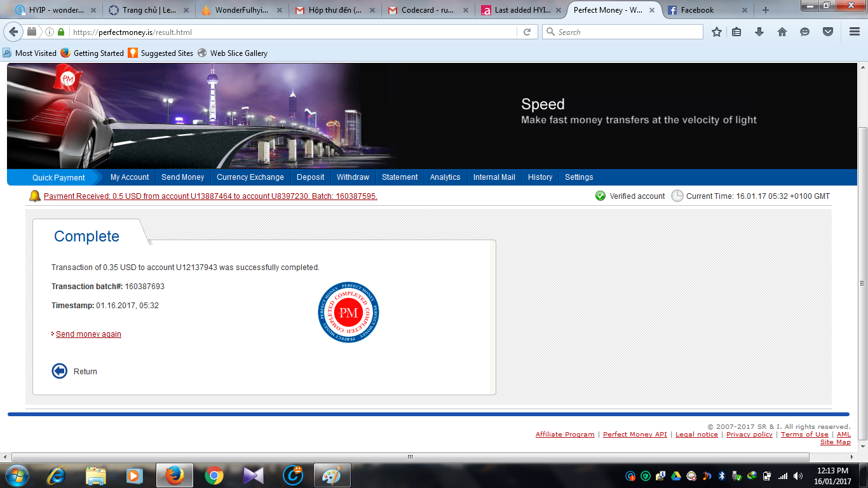This screenshot has width=868, height=488.
Task: Open the Perfect Money API link
Action: click(635, 435)
